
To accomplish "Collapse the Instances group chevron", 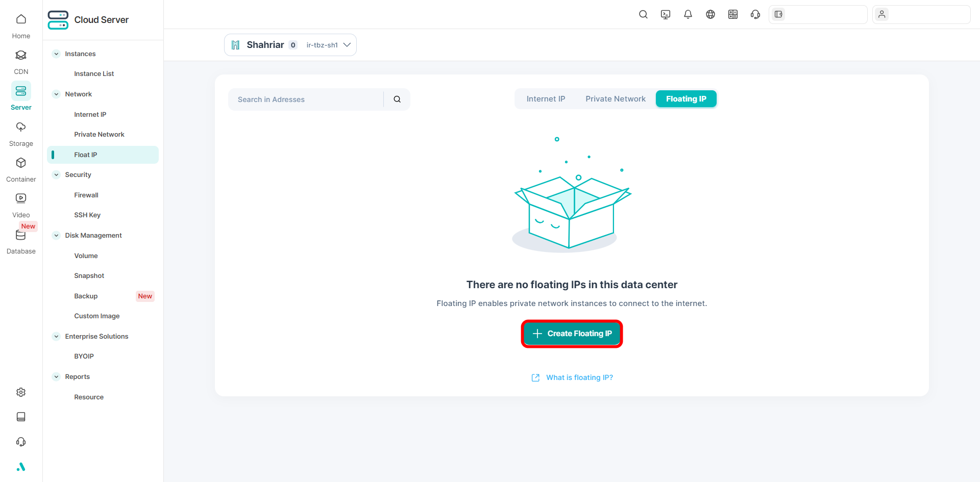I will coord(57,54).
